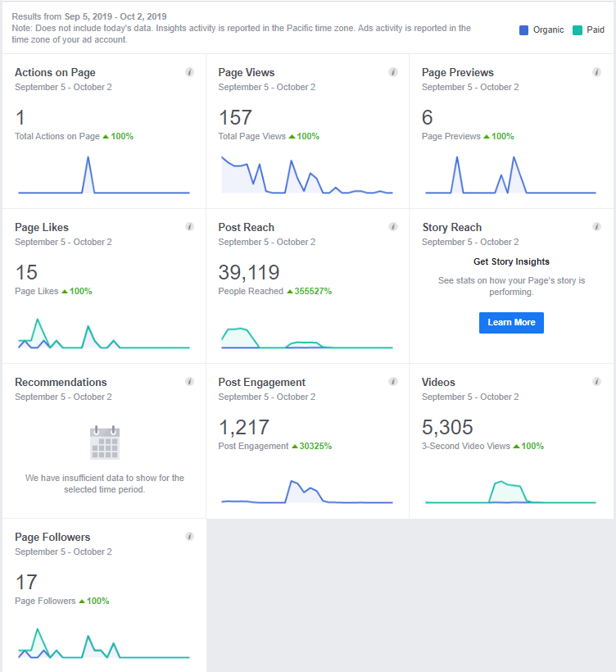616x672 pixels.
Task: Click info icon next to Page Likes
Action: pos(189,227)
